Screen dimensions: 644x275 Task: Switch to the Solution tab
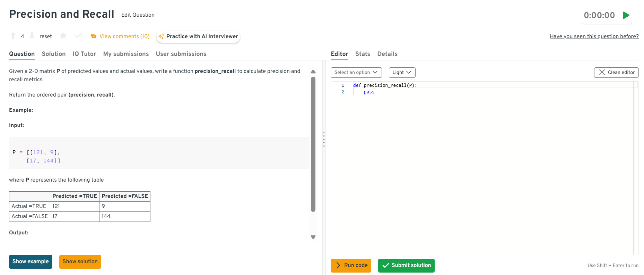(x=54, y=54)
